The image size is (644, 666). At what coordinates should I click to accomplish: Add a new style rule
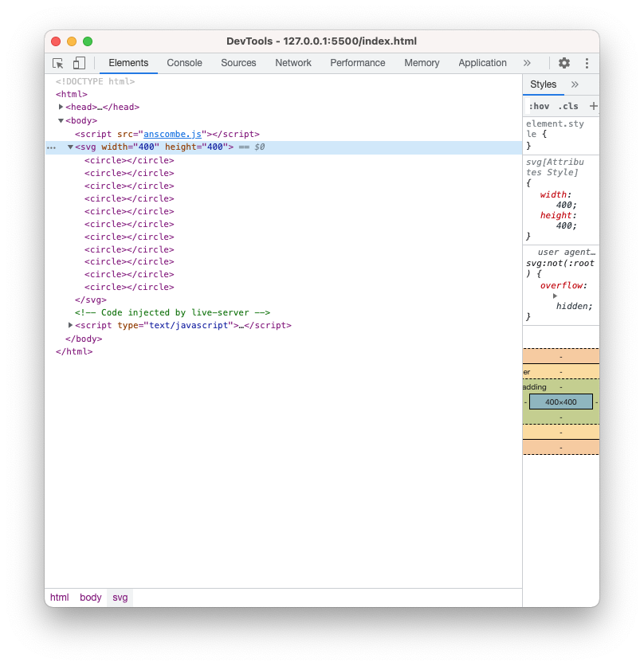tap(593, 106)
